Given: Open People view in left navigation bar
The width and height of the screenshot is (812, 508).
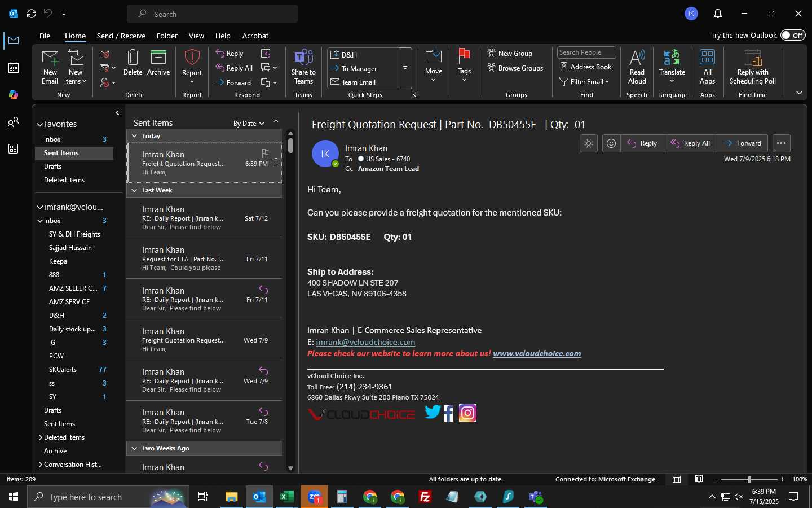Looking at the screenshot, I should 14,122.
